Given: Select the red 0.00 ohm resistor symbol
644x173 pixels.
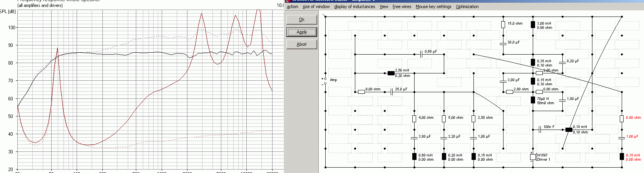Looking at the screenshot, I should tap(622, 119).
